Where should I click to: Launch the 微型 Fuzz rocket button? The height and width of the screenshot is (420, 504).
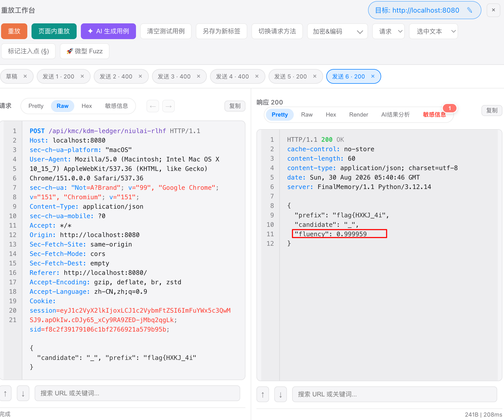click(85, 51)
